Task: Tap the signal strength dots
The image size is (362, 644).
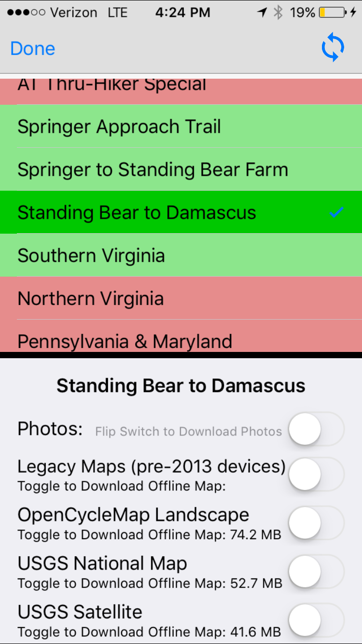Action: pyautogui.click(x=23, y=13)
